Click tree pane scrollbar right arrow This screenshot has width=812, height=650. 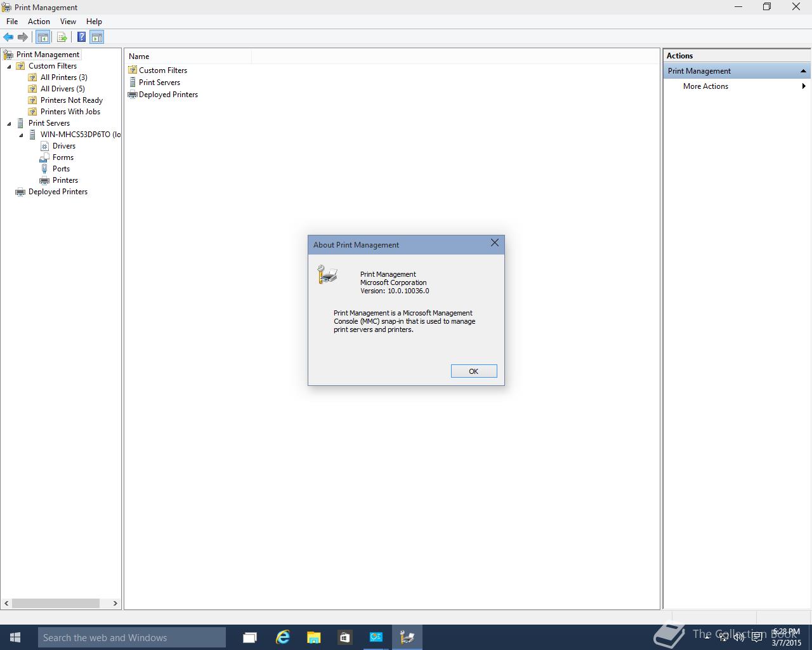(115, 604)
